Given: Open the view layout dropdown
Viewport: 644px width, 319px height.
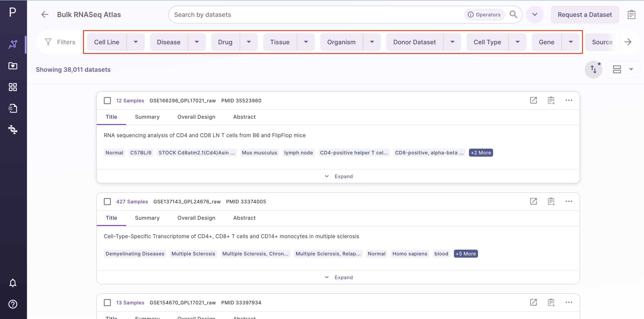Looking at the screenshot, I should click(x=623, y=69).
